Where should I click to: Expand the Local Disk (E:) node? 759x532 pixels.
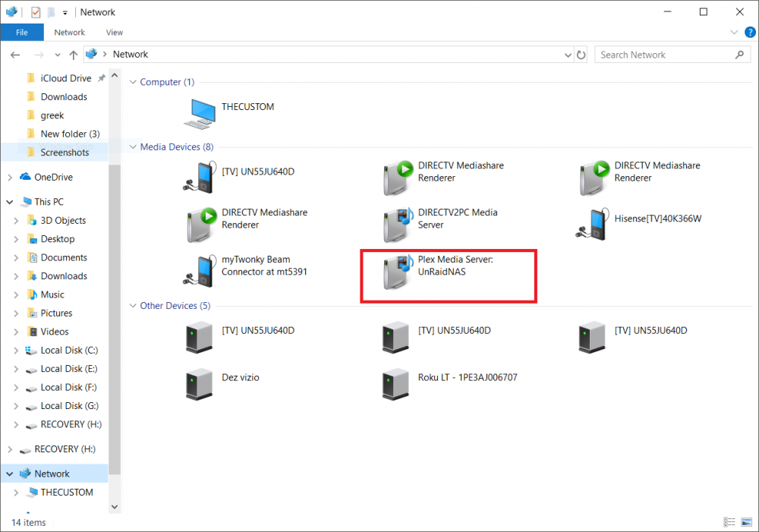pyautogui.click(x=16, y=370)
